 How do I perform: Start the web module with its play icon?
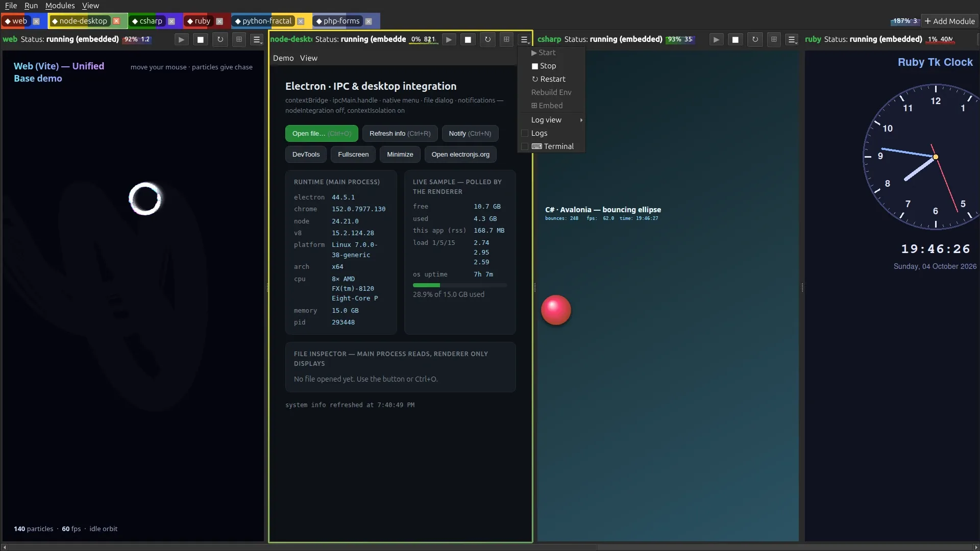[181, 39]
